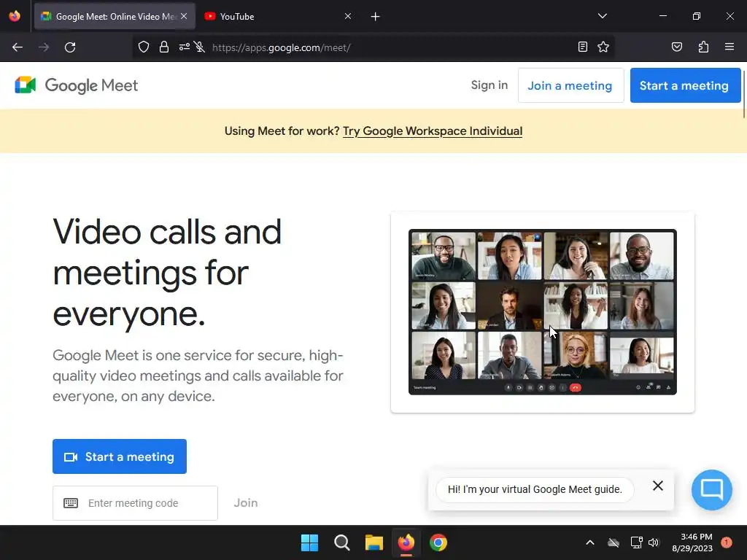This screenshot has width=747, height=560.
Task: Dismiss the virtual guide message
Action: 658,486
